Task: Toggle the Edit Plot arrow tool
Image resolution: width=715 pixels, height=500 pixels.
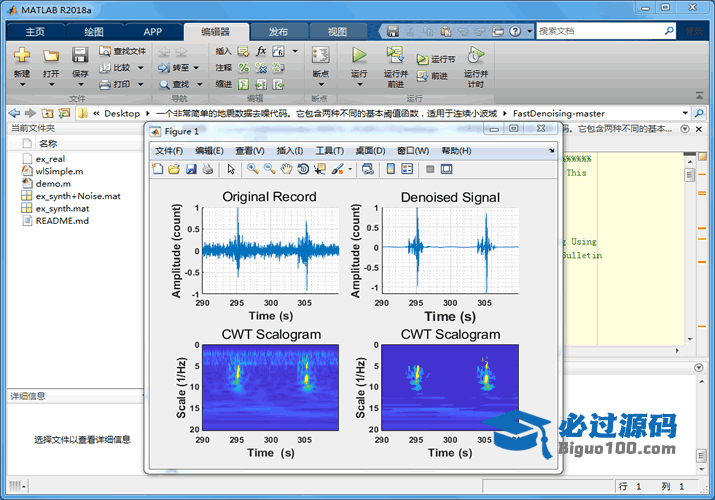Action: pos(231,169)
